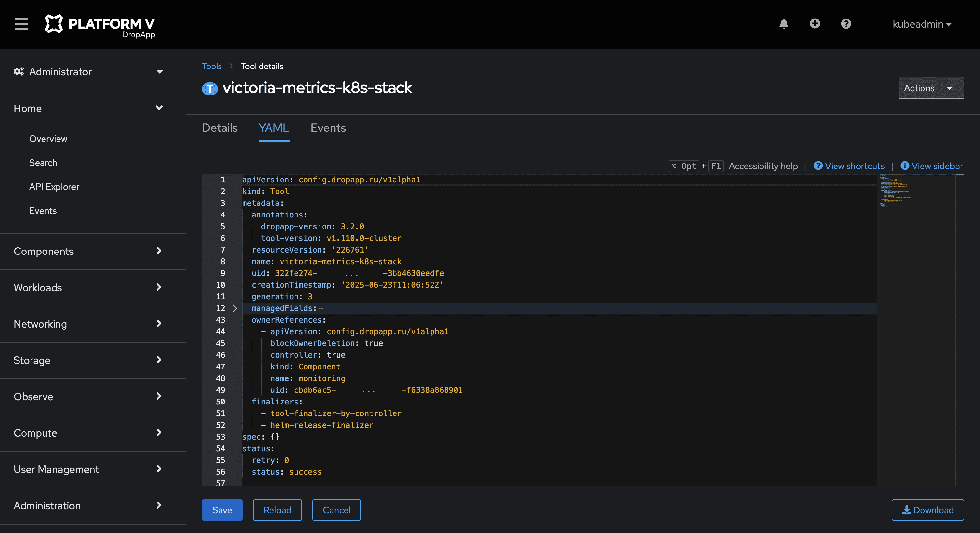This screenshot has height=533, width=980.
Task: Click the 'generation: 3' line
Action: [282, 297]
